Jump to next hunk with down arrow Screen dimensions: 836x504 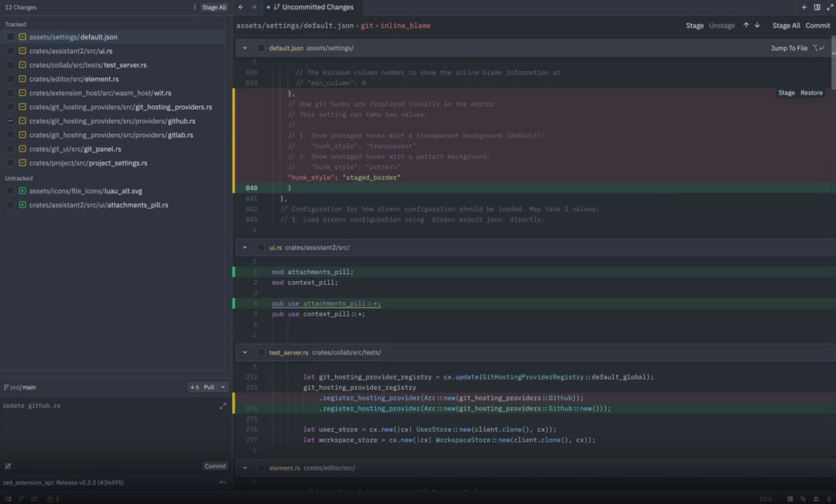click(757, 26)
